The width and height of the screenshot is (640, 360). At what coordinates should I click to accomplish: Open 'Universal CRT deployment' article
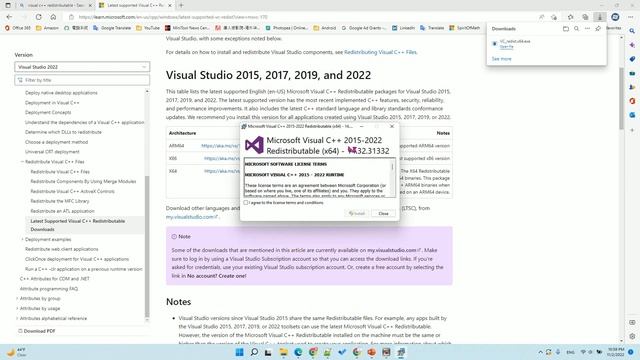[x=52, y=151]
